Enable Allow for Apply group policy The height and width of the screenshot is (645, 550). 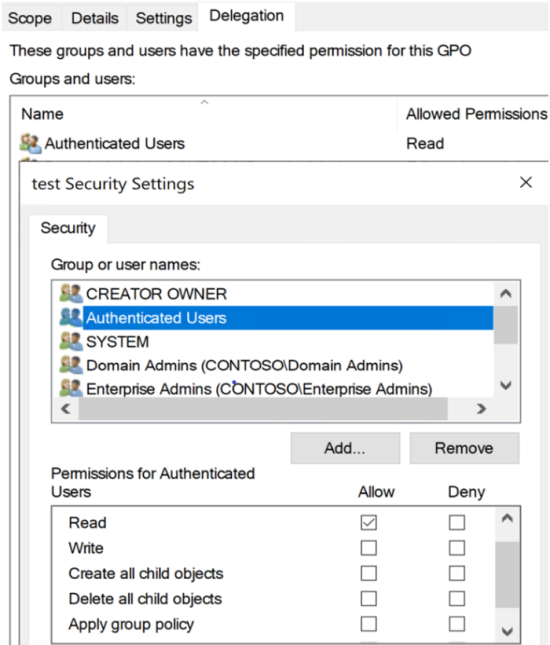coord(369,624)
